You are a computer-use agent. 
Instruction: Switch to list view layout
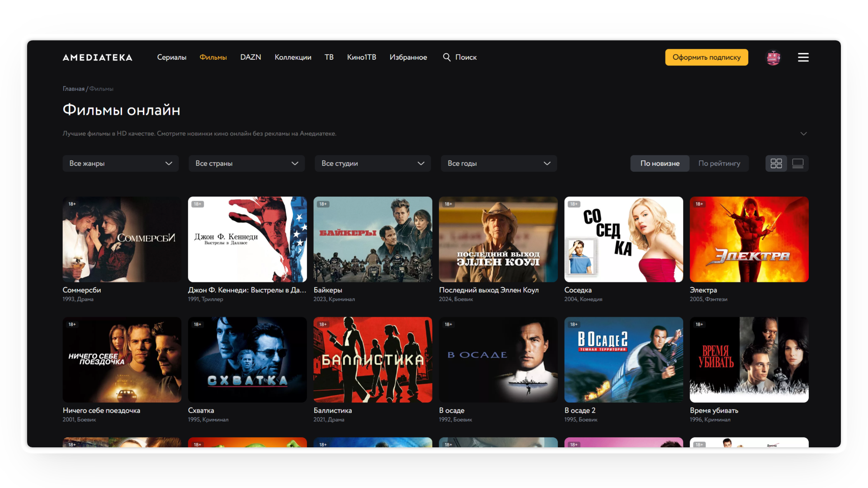coord(798,164)
